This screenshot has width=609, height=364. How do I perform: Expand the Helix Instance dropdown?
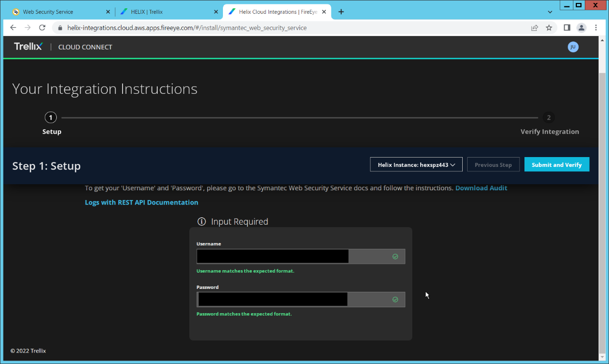[x=416, y=165]
